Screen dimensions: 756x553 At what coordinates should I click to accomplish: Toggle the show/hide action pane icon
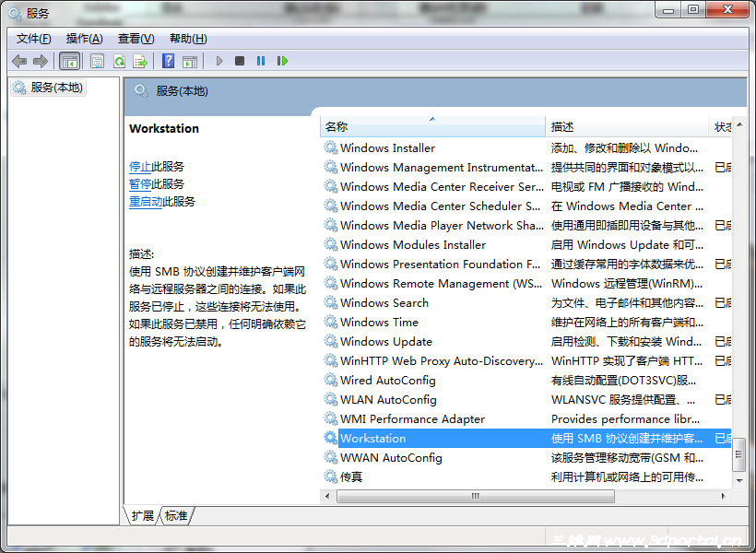click(x=190, y=61)
